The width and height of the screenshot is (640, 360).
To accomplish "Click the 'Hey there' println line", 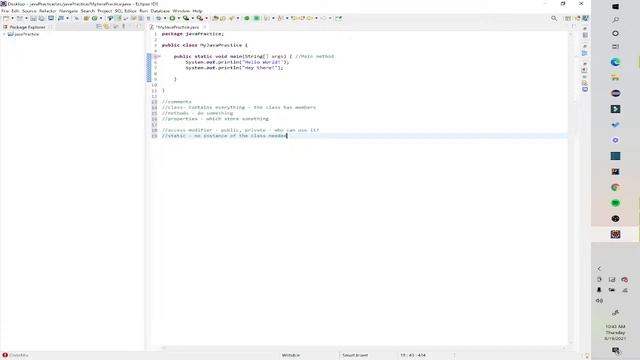I will pyautogui.click(x=234, y=68).
